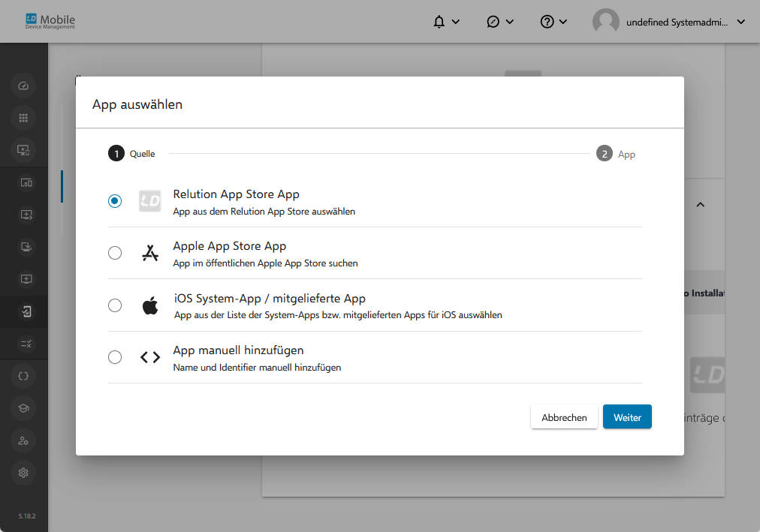Viewport: 760px width, 532px height.
Task: Open the devices sidebar icon
Action: 26,183
